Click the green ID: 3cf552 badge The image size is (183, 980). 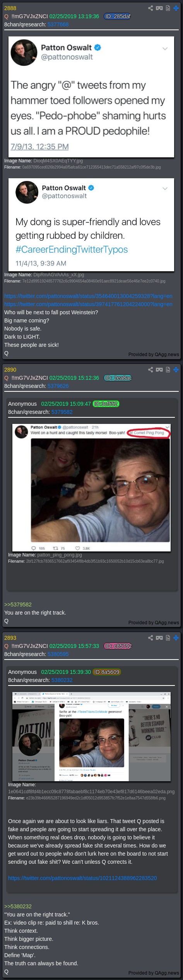click(x=106, y=404)
